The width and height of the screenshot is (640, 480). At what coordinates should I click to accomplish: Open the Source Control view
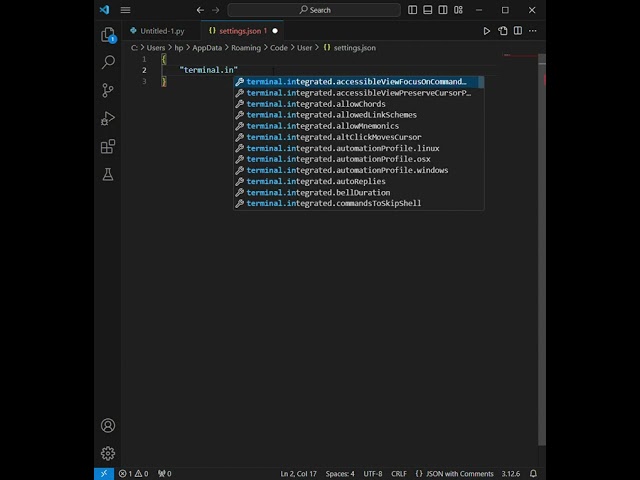point(108,90)
